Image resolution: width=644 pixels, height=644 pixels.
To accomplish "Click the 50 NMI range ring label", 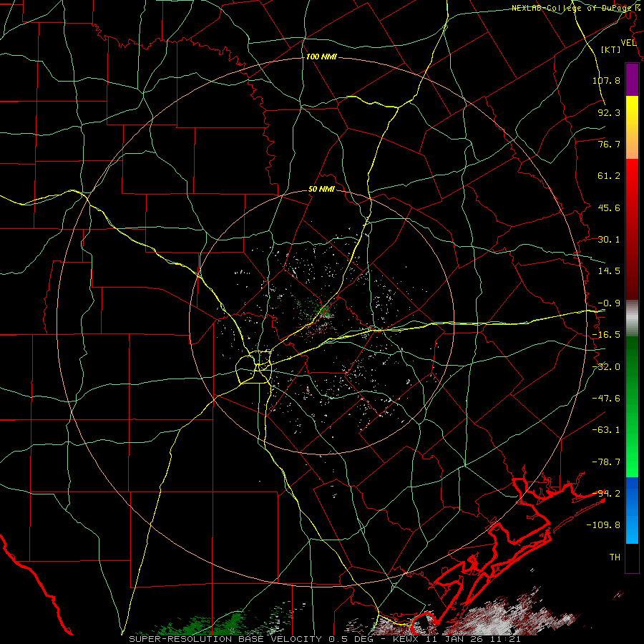I will [321, 190].
